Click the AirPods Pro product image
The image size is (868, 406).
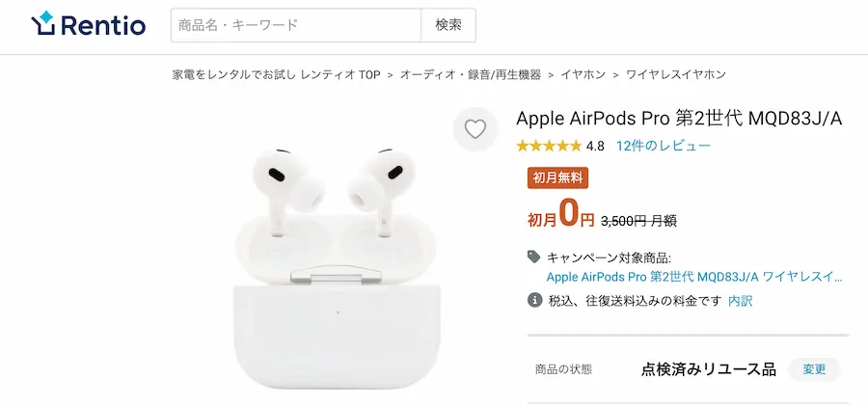[336, 266]
